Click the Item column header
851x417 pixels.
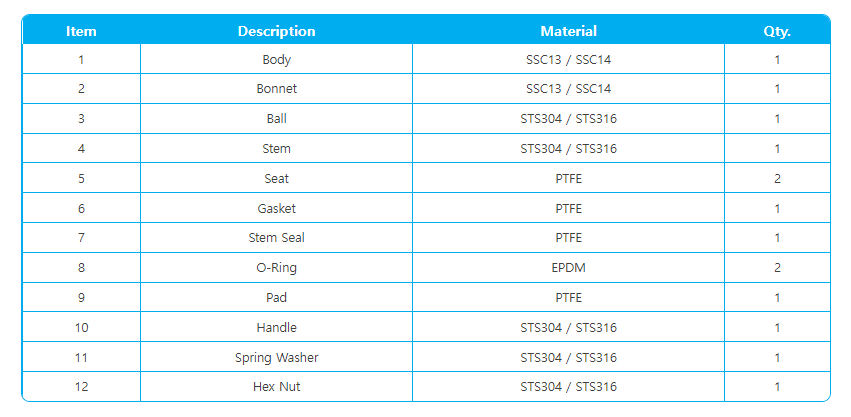[x=81, y=31]
